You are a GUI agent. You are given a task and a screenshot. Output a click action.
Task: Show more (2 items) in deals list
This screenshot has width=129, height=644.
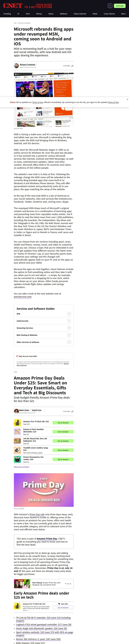click(x=21, y=467)
